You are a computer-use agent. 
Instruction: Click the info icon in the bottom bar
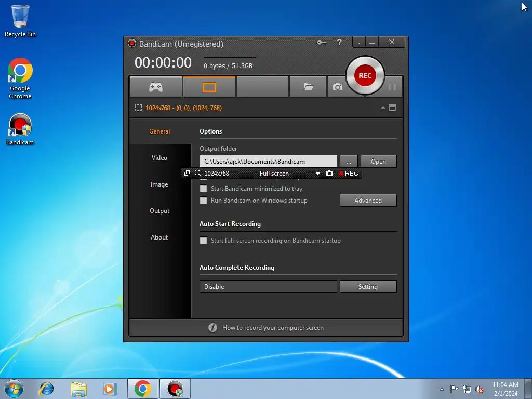212,327
